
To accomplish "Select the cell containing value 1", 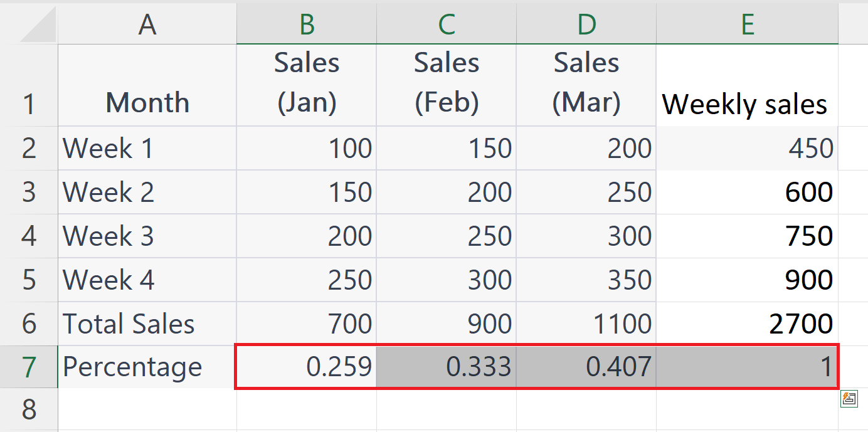I will point(747,367).
